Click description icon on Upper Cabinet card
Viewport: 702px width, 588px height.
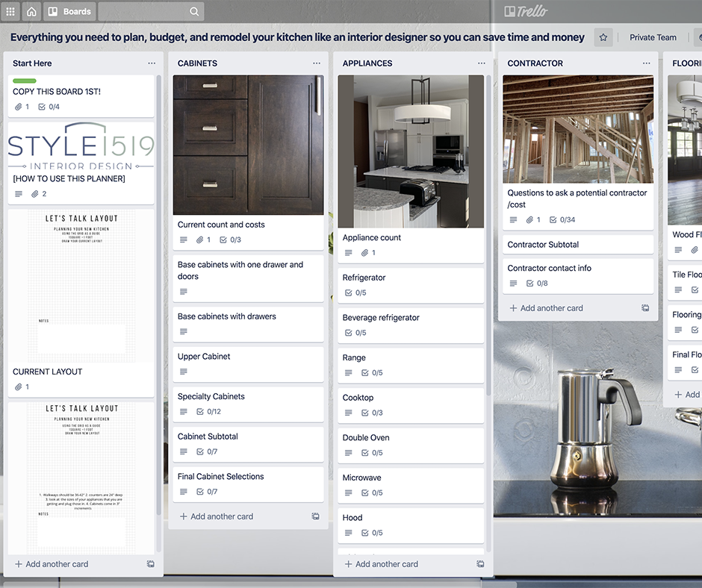tap(184, 372)
